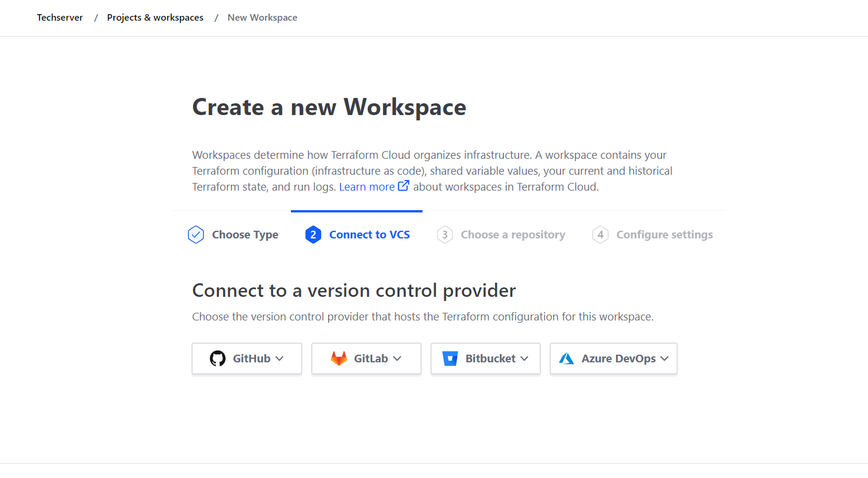Open Projects & workspaces breadcrumb link
The width and height of the screenshot is (868, 478).
[155, 18]
